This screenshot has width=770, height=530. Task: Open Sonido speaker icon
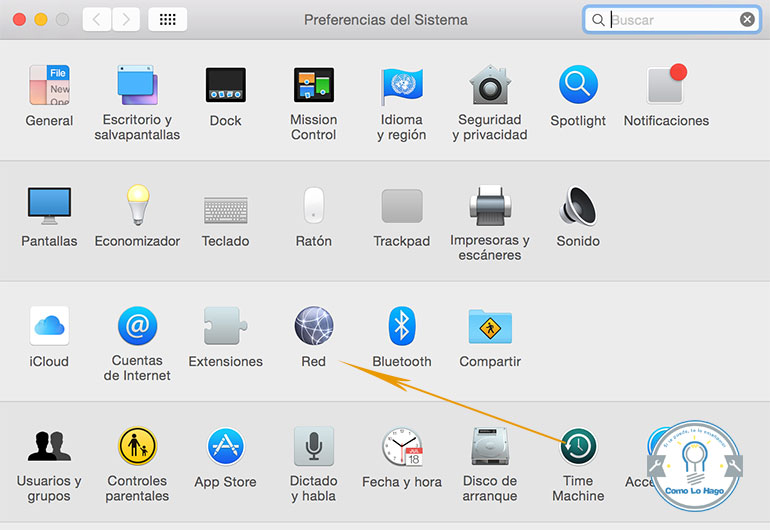tap(578, 205)
